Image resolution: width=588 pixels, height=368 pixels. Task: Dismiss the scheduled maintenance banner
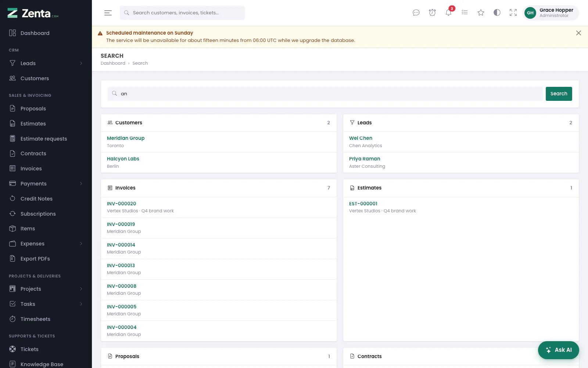coord(578,33)
